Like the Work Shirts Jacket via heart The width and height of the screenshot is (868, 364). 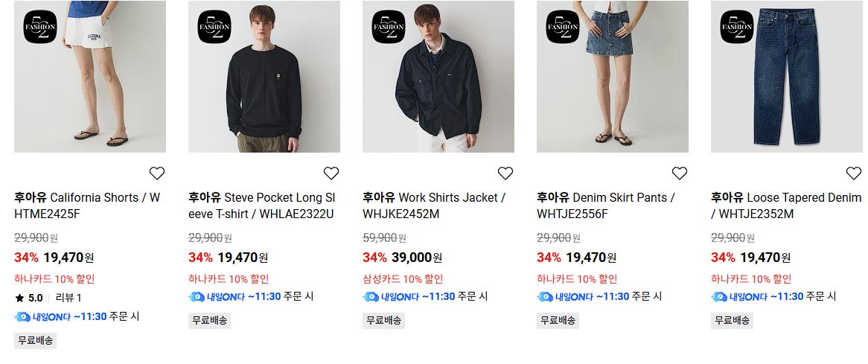[x=505, y=173]
